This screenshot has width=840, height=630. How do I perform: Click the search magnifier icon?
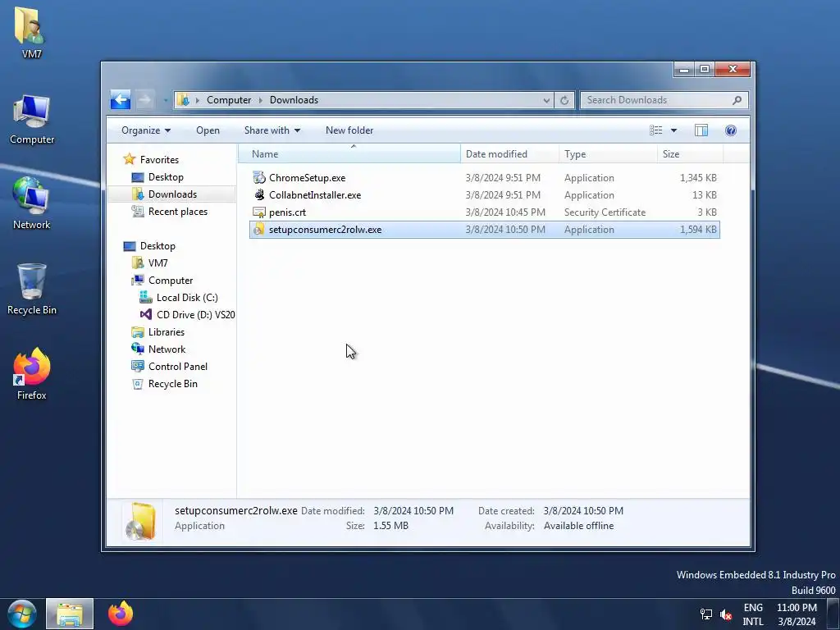coord(737,100)
